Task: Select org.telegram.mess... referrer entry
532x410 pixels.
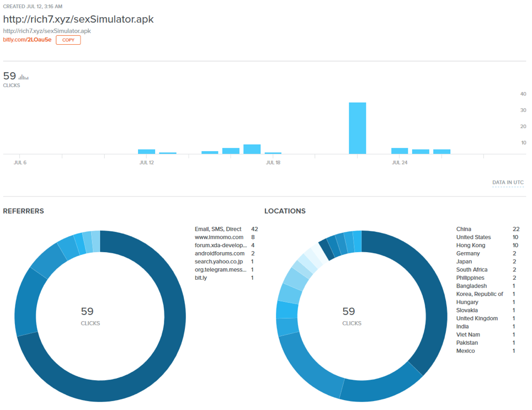Action: (221, 269)
